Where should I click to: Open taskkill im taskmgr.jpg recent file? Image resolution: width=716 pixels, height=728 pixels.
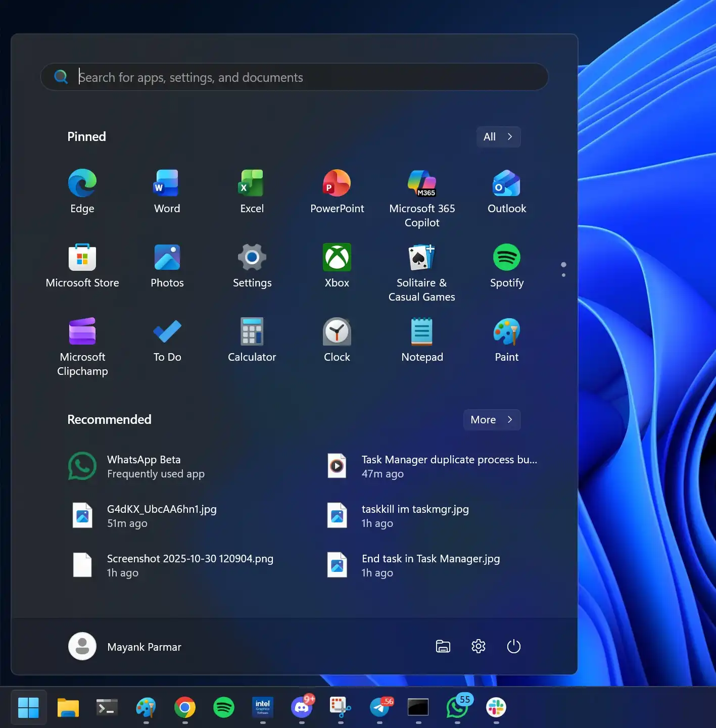point(414,516)
